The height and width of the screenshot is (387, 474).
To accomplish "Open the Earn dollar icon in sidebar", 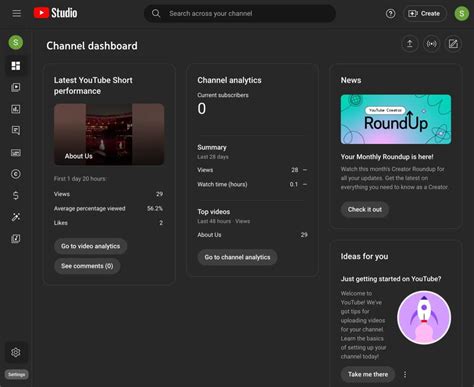I will 16,195.
